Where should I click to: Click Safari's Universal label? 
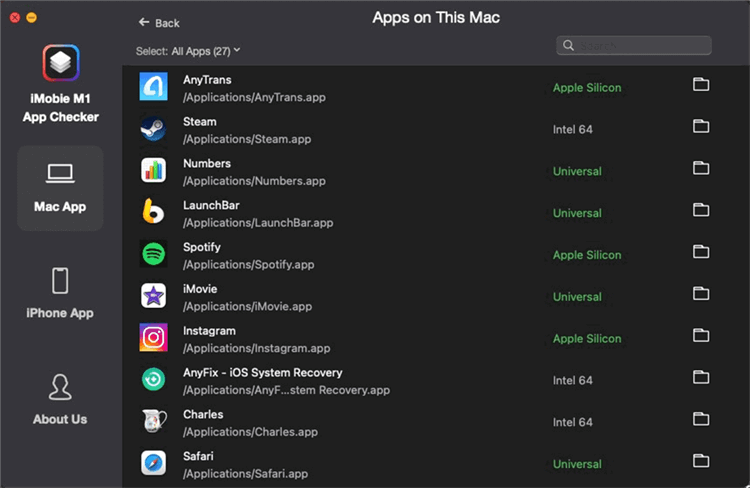point(577,464)
